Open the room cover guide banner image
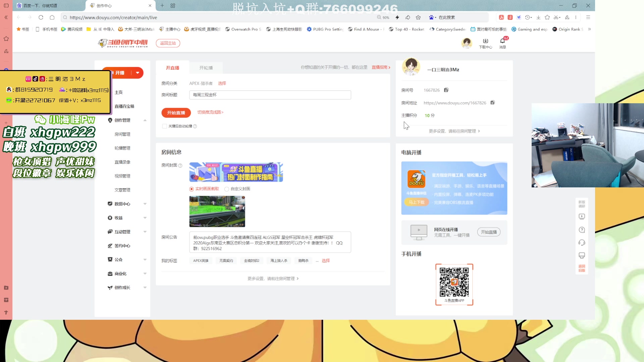Image resolution: width=644 pixels, height=362 pixels. click(x=236, y=172)
